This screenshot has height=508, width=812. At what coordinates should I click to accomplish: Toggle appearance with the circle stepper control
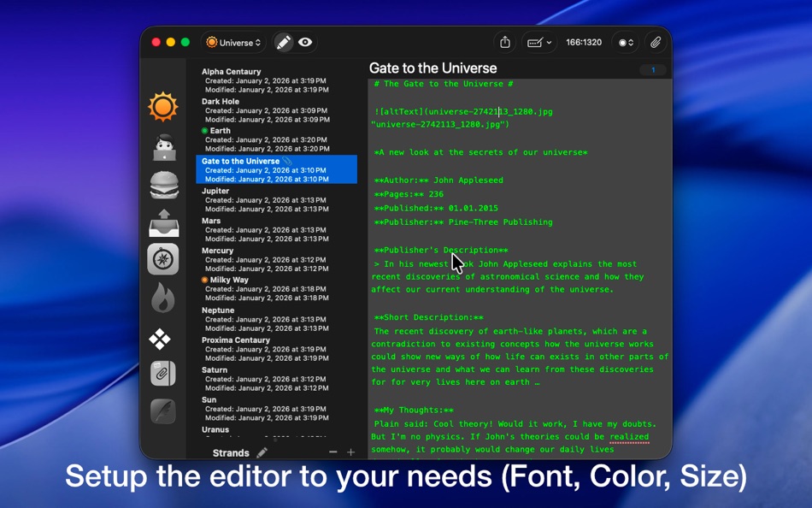tap(624, 41)
